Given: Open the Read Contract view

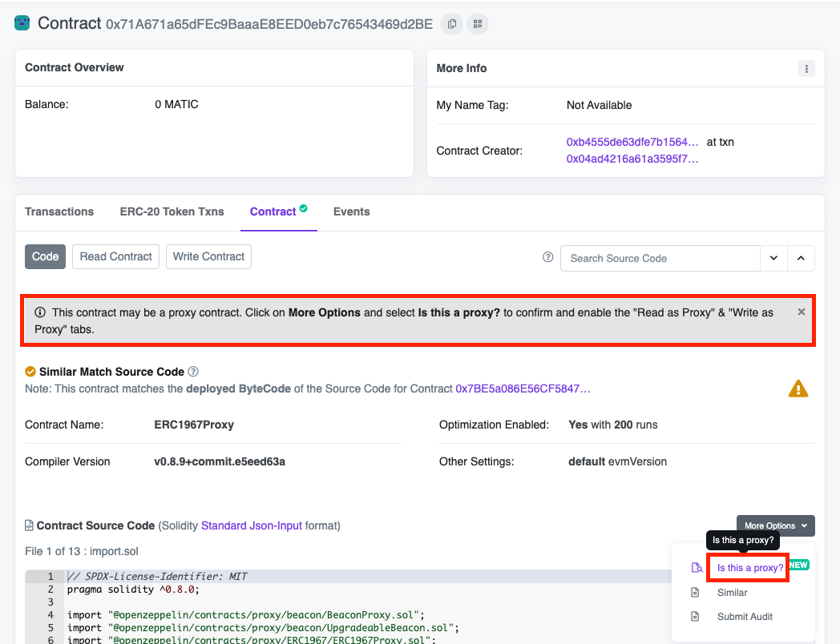Looking at the screenshot, I should coord(115,256).
